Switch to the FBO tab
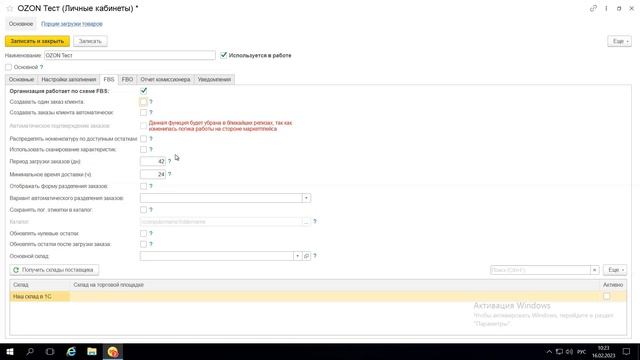 [127, 80]
